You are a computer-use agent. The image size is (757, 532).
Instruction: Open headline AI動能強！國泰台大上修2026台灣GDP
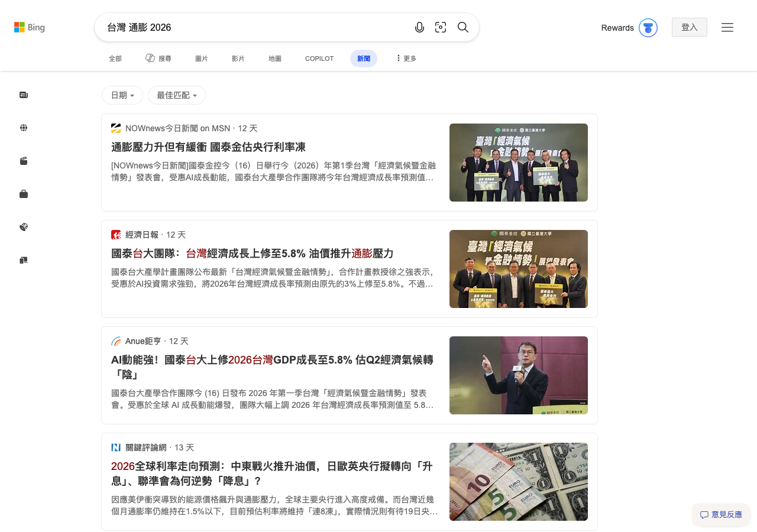point(272,367)
